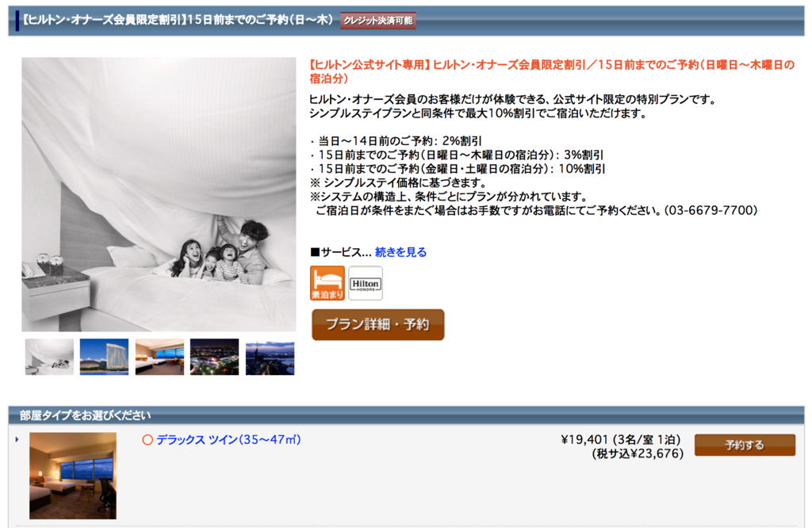812x528 pixels.
Task: Click the 部屋タイプをお選びください header
Action: 85,415
